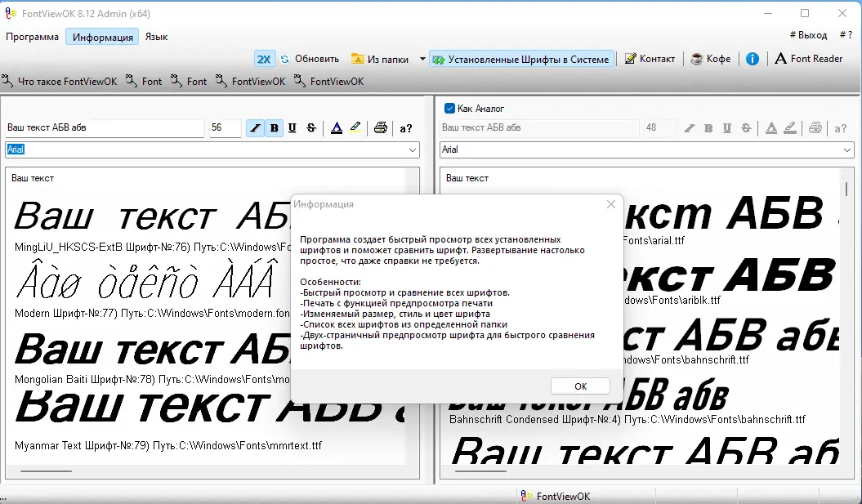
Task: Click FontViewOK status bar entry
Action: (556, 496)
